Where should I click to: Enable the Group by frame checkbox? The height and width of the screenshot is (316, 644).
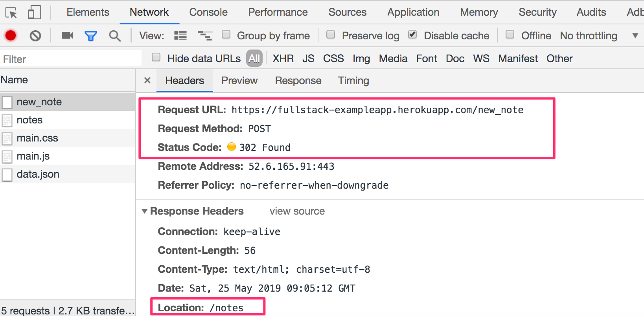(x=226, y=35)
